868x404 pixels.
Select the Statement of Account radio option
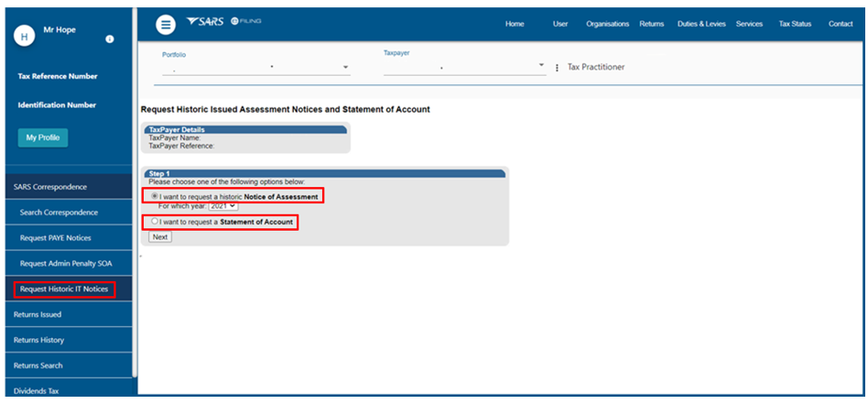[x=154, y=222]
